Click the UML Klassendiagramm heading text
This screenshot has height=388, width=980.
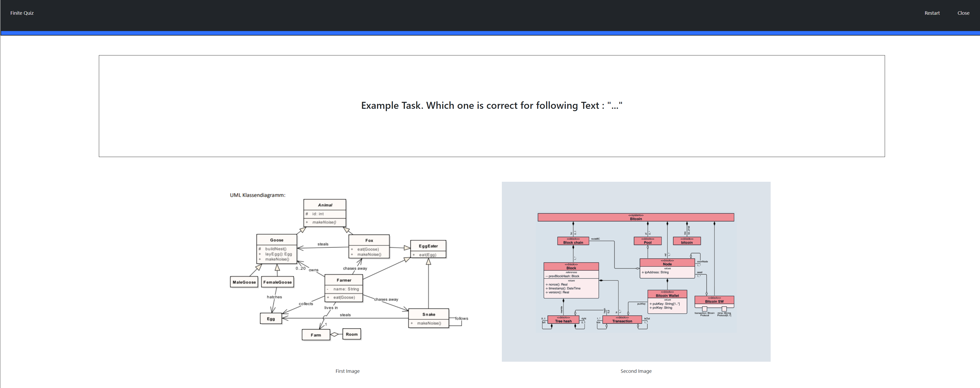pos(257,195)
